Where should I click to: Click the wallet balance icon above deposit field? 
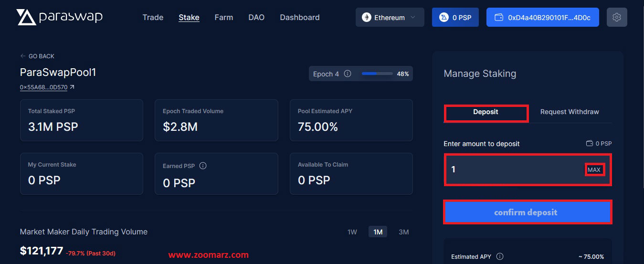(590, 143)
